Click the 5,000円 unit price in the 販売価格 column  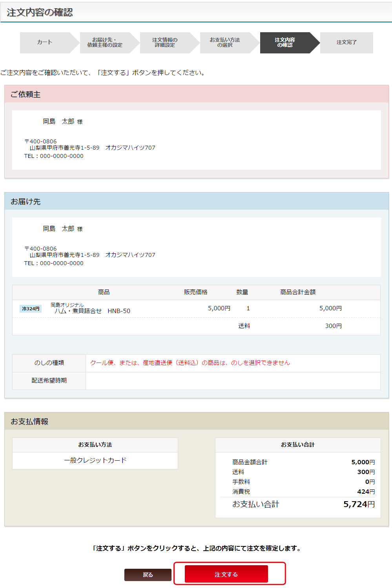219,308
